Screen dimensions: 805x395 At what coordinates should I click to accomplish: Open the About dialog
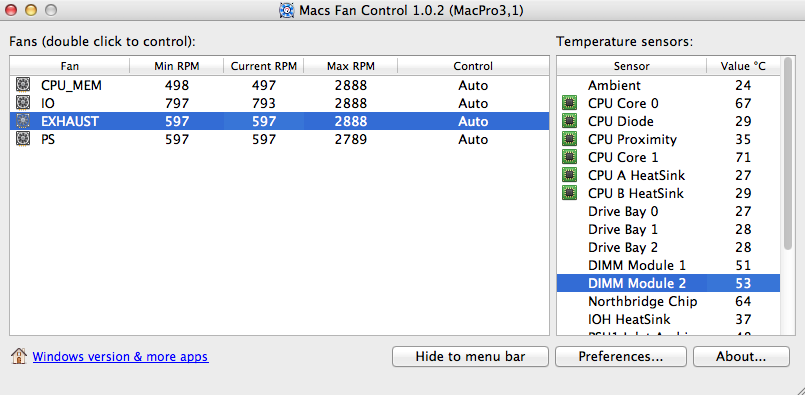[x=741, y=356]
